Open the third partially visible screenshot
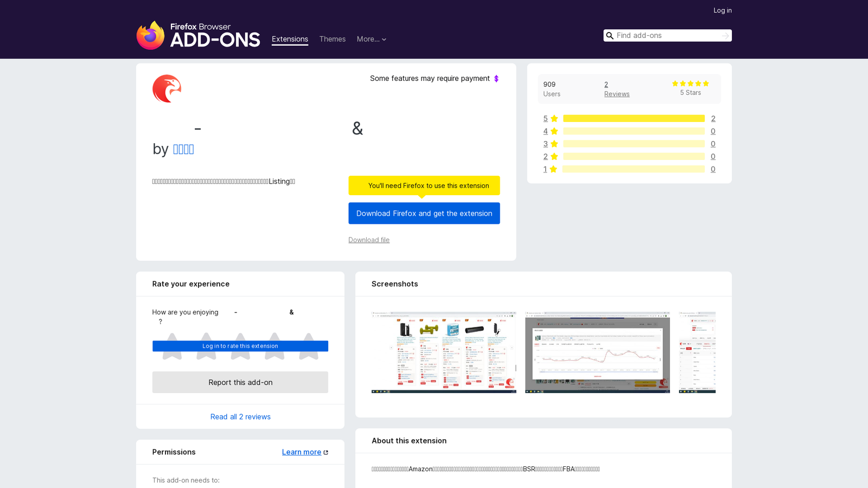Screen dimensions: 868x488 click(697, 352)
